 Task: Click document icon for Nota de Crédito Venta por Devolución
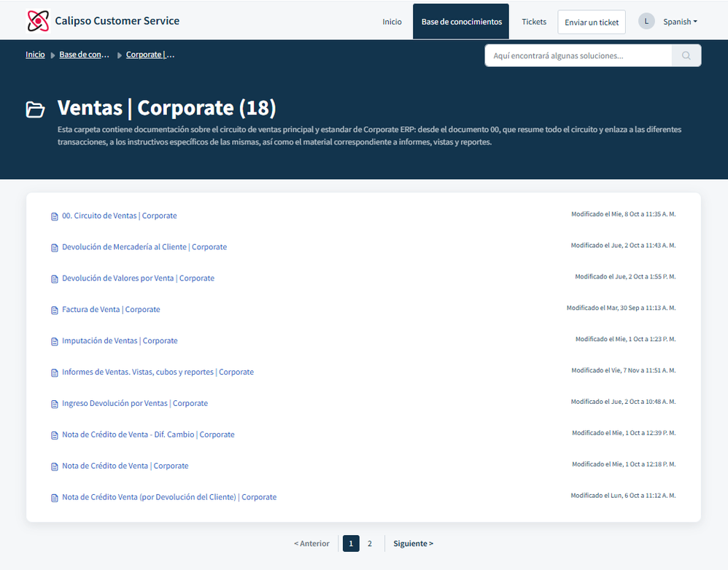(x=54, y=498)
